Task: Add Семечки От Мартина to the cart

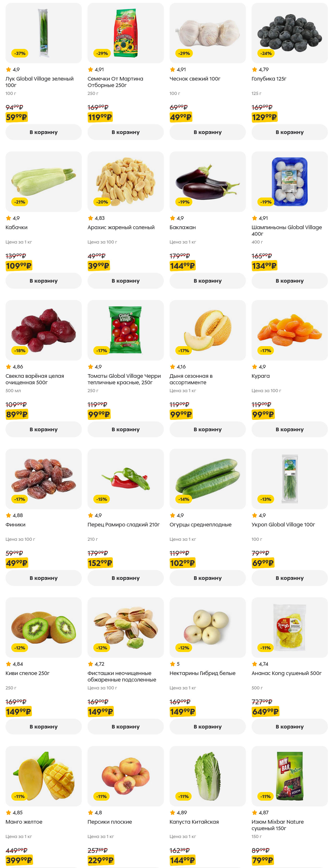Action: (125, 132)
